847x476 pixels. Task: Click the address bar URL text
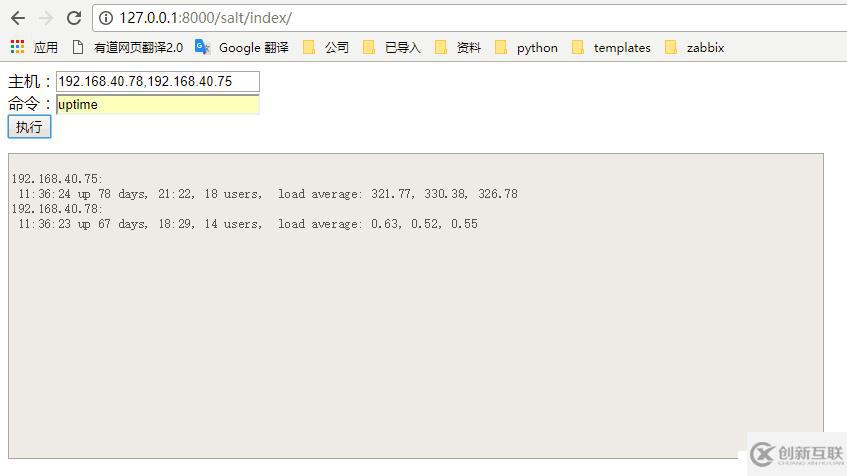[x=205, y=18]
